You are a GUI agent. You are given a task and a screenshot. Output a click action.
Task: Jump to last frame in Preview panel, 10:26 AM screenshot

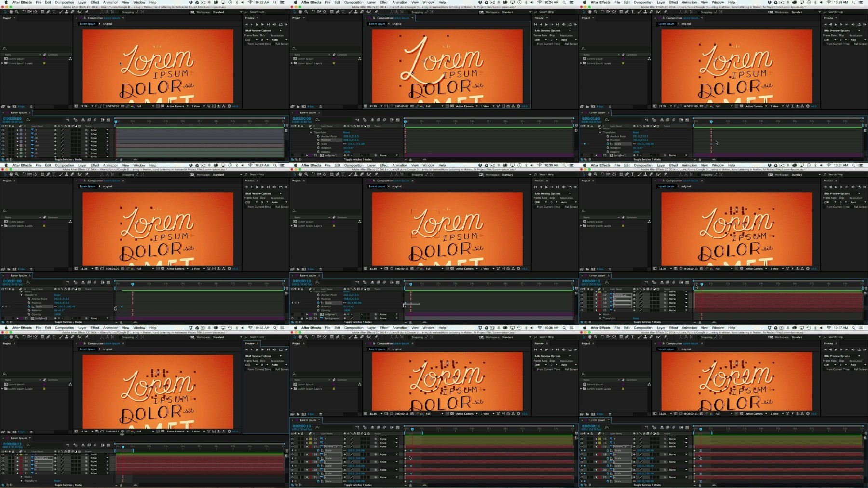point(847,24)
